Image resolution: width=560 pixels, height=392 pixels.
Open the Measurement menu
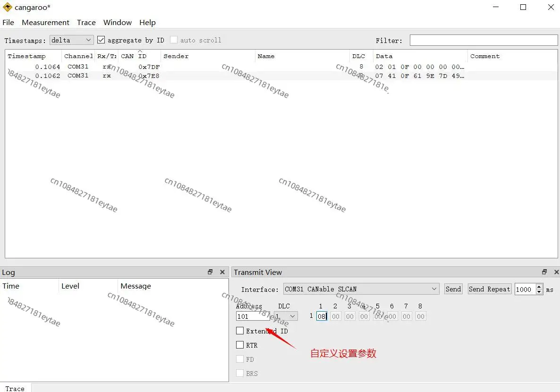click(45, 23)
